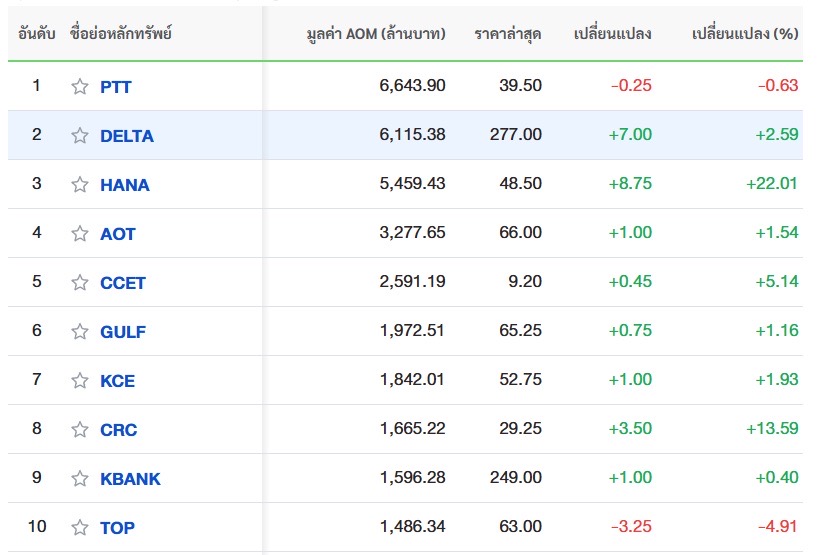Open KBANK symbol link
Image resolution: width=821 pixels, height=555 pixels.
point(130,479)
